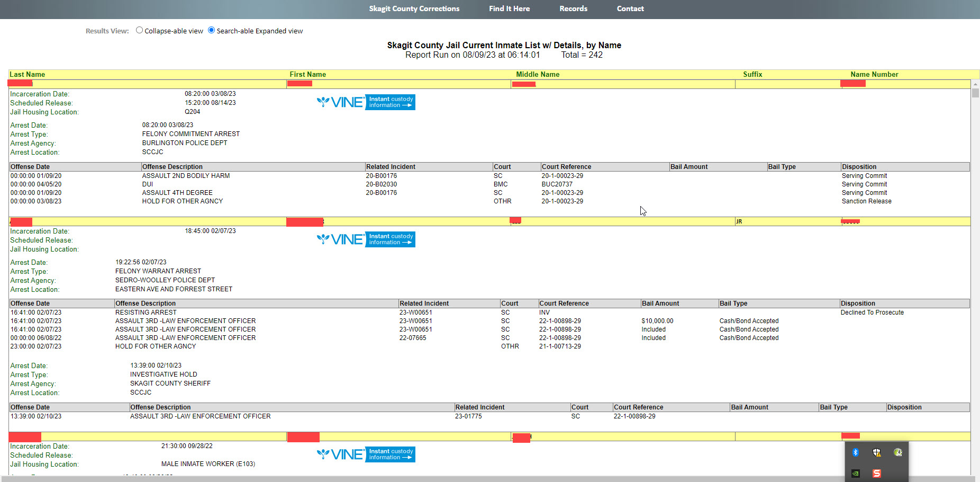Open VINE instant custody info for first inmate
Screen dimensions: 980x482
[365, 102]
